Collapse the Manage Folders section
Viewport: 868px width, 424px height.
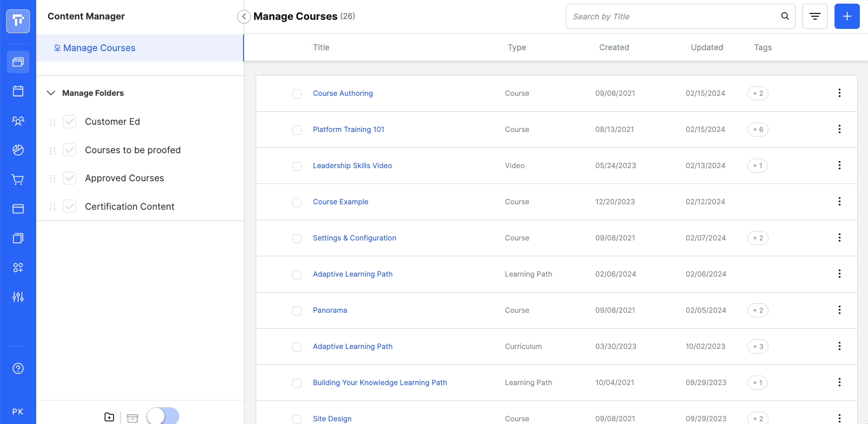tap(50, 93)
